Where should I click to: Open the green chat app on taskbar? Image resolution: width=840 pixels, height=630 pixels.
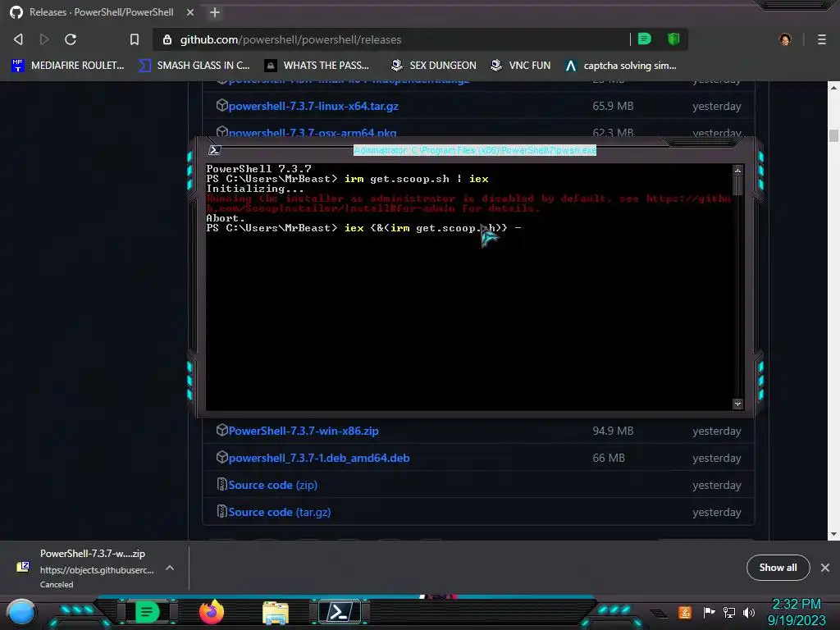pos(148,612)
